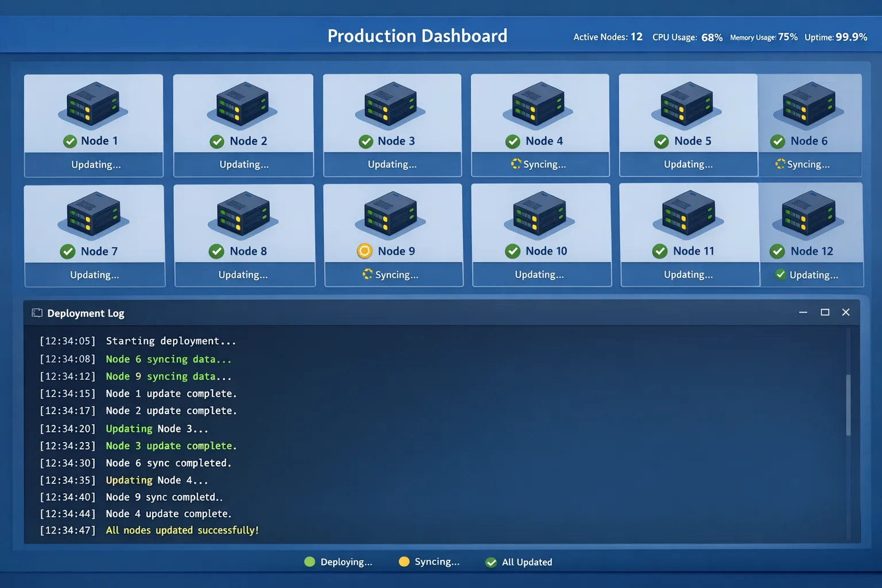Click the Active Nodes counter in the header
The image size is (882, 588).
click(608, 36)
